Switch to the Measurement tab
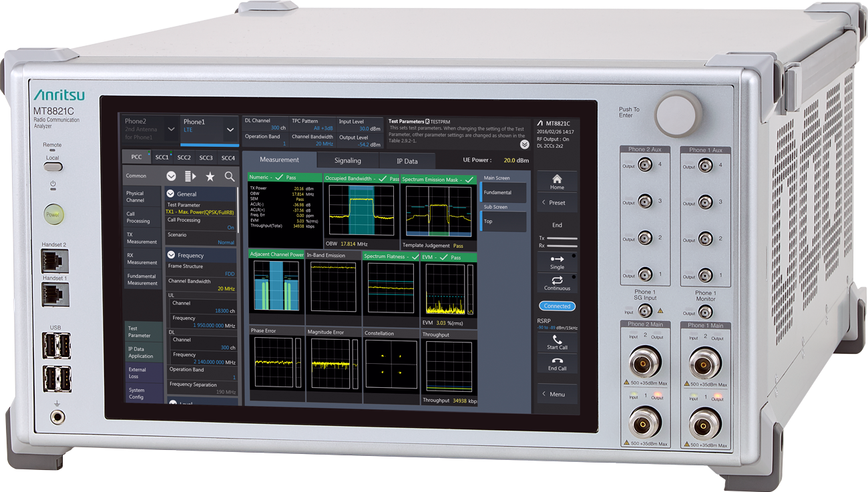Image resolution: width=868 pixels, height=492 pixels. 279,160
